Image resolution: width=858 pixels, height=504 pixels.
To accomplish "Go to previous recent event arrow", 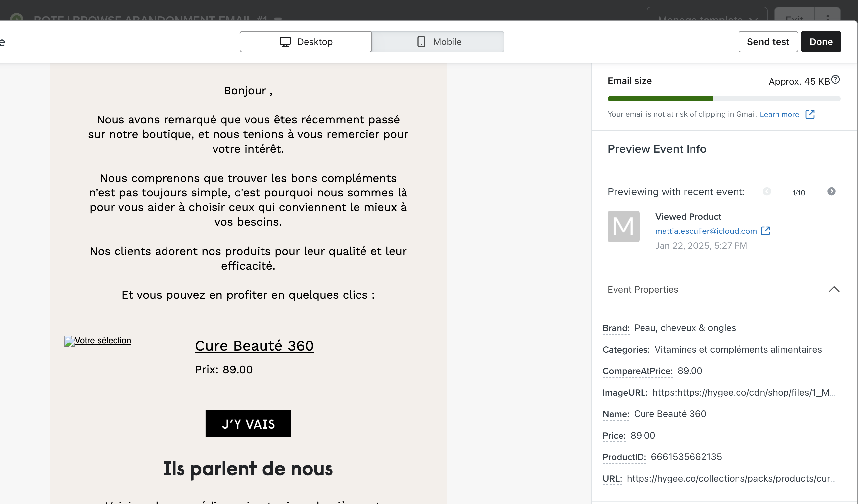I will click(767, 191).
